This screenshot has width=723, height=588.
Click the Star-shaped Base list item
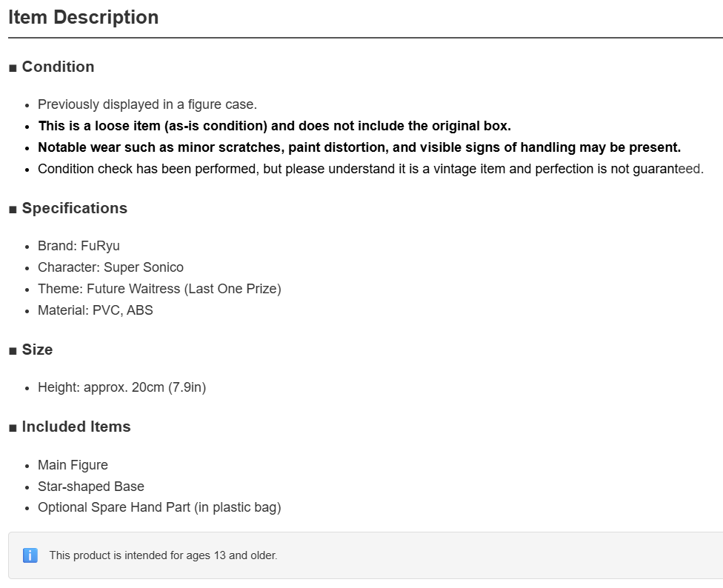pos(91,487)
